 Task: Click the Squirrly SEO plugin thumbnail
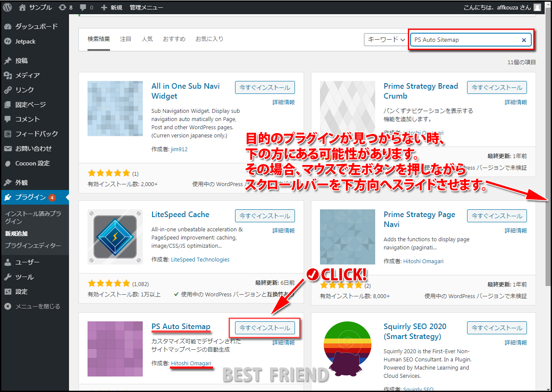click(348, 349)
